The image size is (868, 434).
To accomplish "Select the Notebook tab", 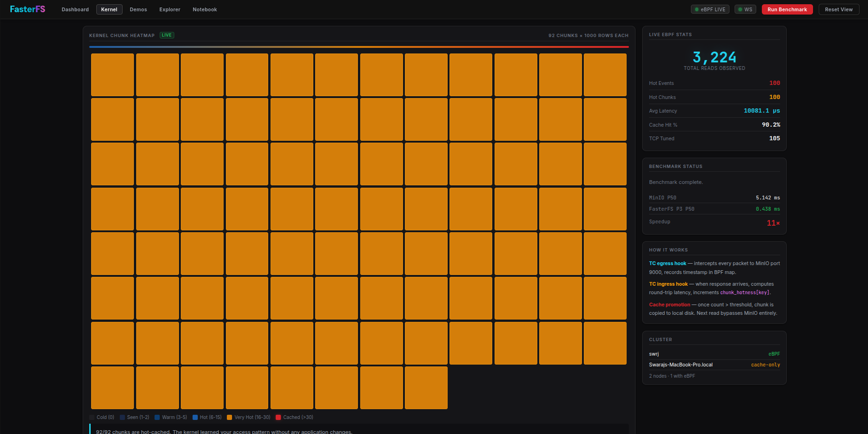I will pyautogui.click(x=205, y=9).
